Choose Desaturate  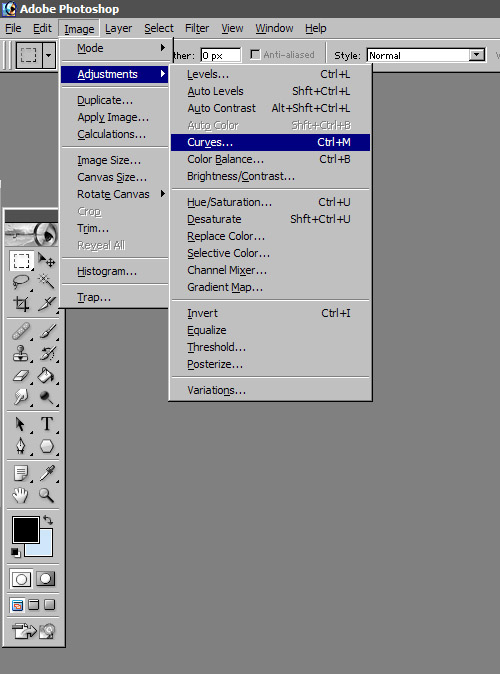tap(270, 219)
